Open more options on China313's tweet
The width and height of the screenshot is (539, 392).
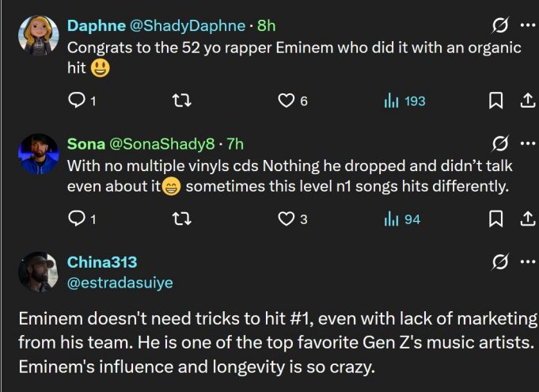pos(528,261)
